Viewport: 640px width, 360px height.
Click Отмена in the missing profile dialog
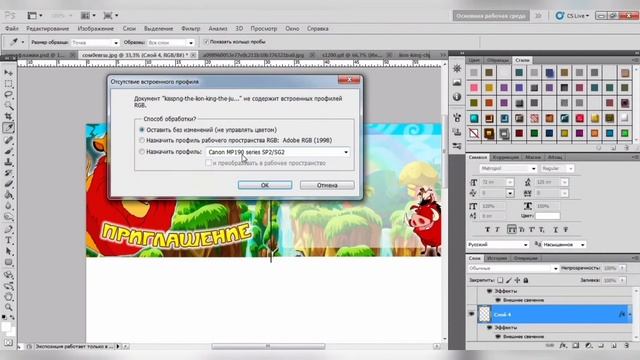pos(327,185)
